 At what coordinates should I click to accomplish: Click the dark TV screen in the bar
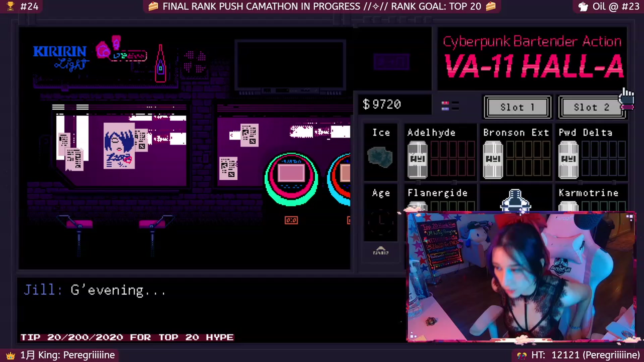tap(290, 65)
